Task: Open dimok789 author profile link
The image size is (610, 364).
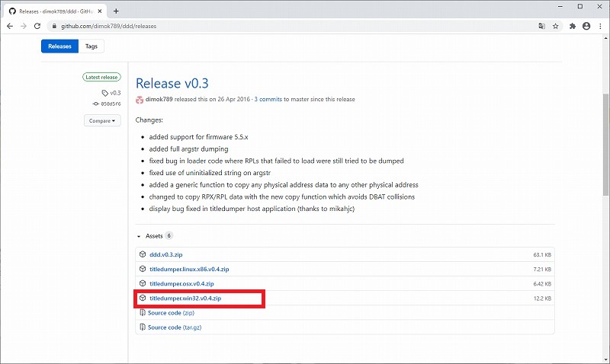Action: click(159, 99)
